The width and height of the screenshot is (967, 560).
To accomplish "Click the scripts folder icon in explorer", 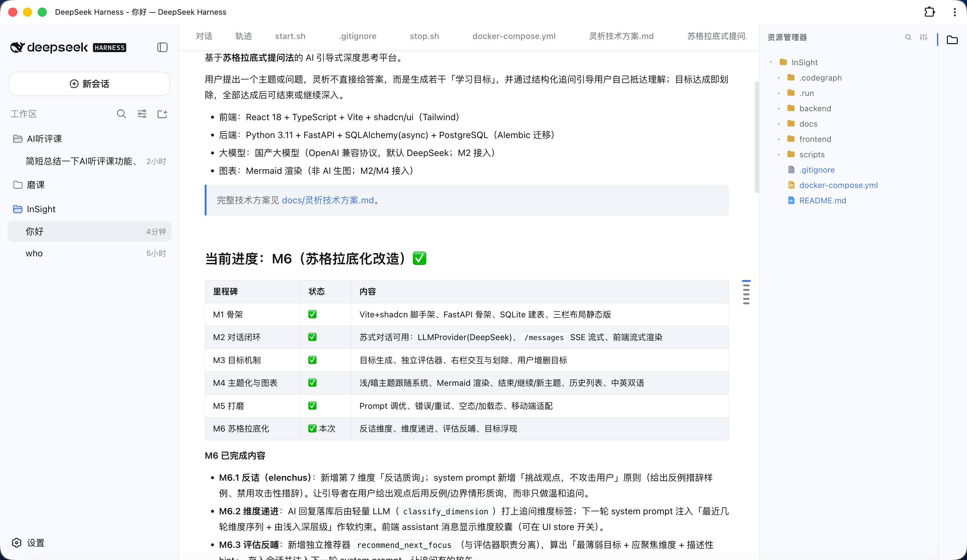I will tap(791, 154).
